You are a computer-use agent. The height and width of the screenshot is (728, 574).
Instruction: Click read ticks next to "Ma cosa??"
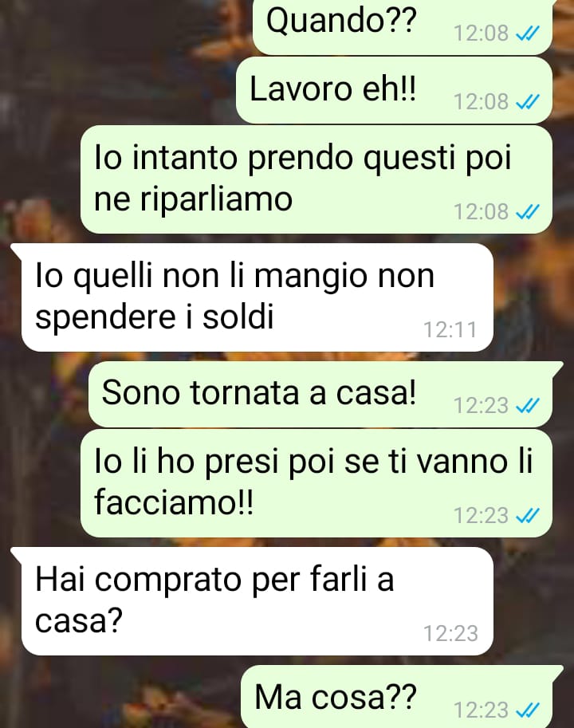click(528, 710)
